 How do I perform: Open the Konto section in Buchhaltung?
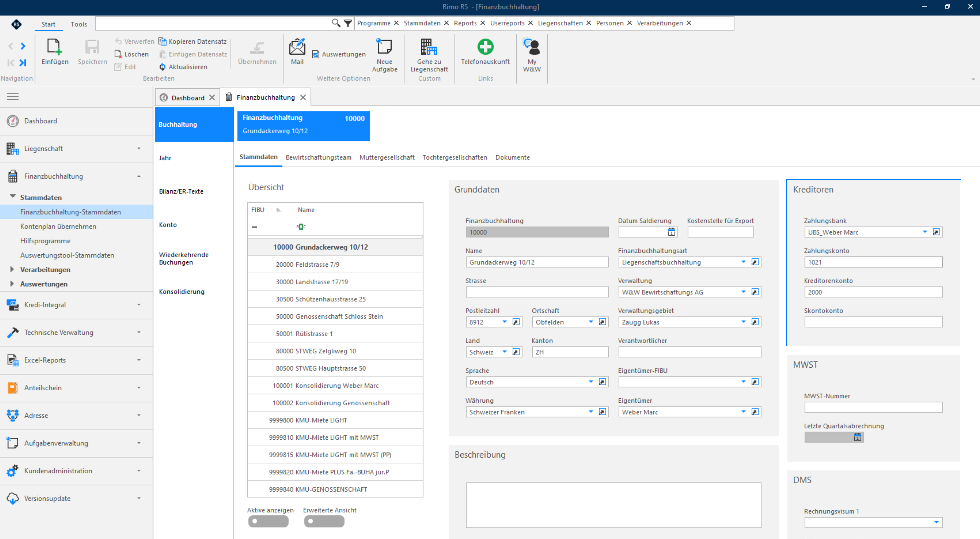[168, 225]
